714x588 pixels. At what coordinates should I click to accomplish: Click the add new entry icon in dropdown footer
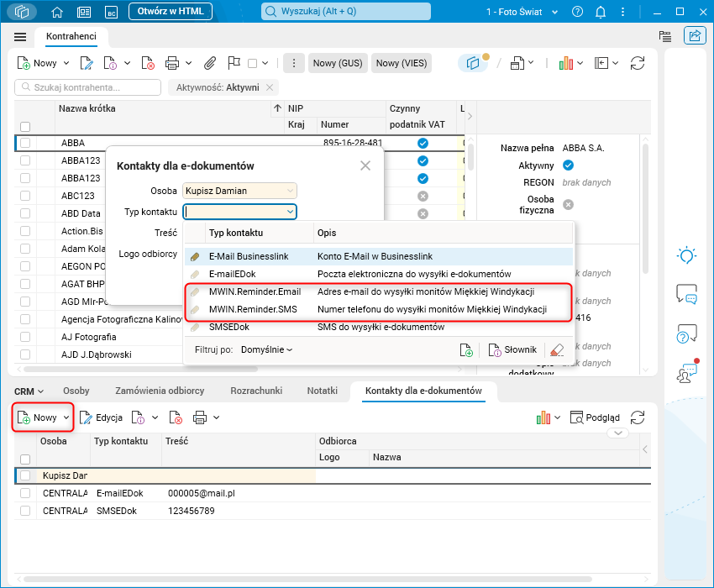tap(466, 349)
